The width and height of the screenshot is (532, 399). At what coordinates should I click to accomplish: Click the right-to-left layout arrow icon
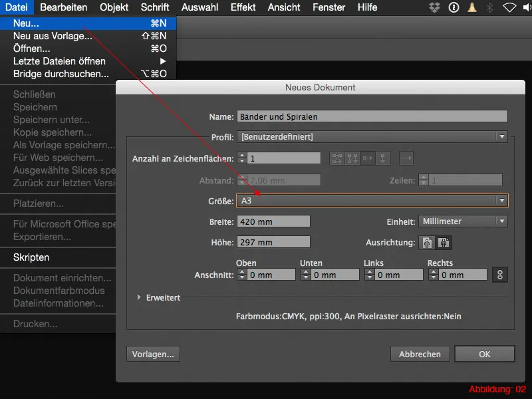[x=406, y=158]
